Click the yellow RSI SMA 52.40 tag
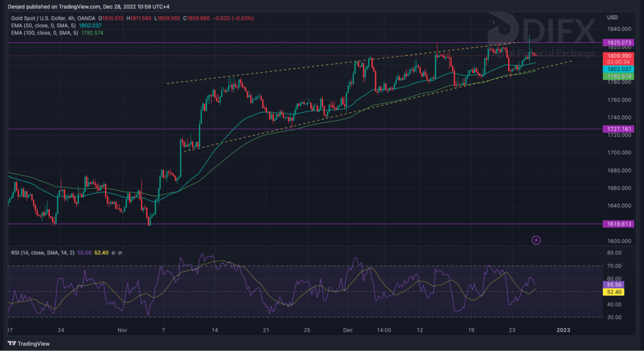Image resolution: width=644 pixels, height=351 pixels. coord(614,292)
